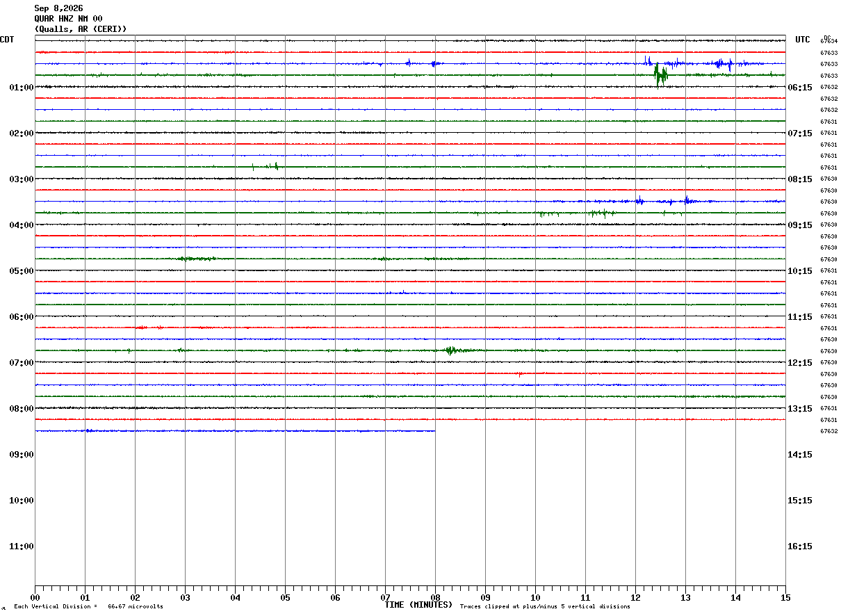This screenshot has width=841, height=616.
Task: Click the 67634 DC offset value
Action: point(828,42)
